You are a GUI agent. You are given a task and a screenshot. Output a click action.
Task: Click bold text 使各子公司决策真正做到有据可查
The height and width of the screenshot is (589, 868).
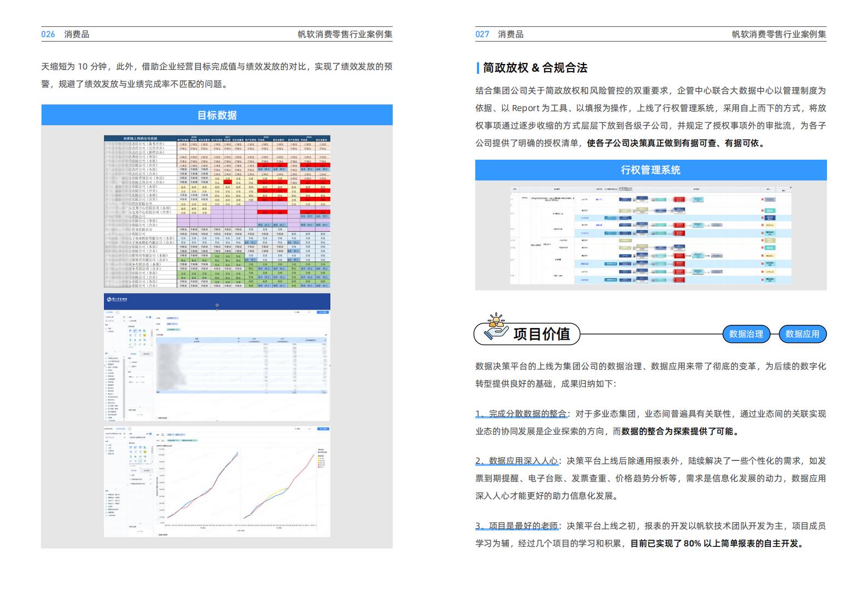651,143
